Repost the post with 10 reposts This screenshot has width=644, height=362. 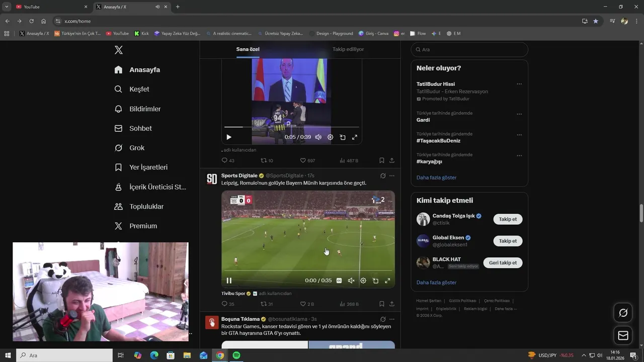click(x=267, y=160)
